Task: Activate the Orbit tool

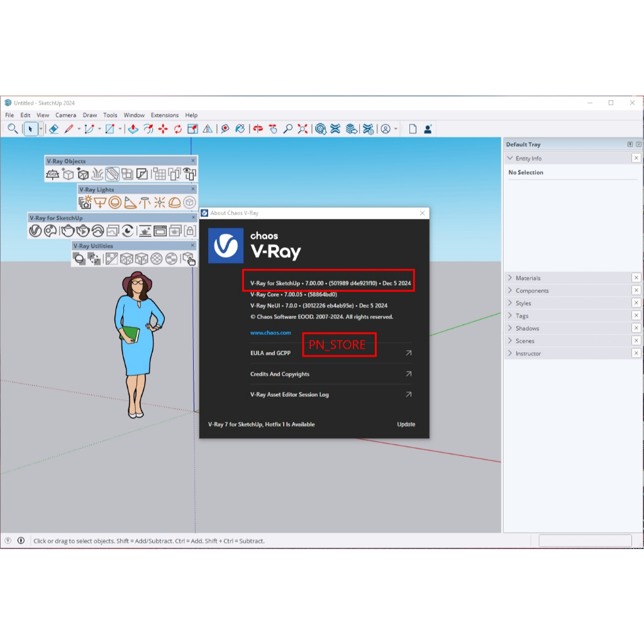Action: pos(258,129)
